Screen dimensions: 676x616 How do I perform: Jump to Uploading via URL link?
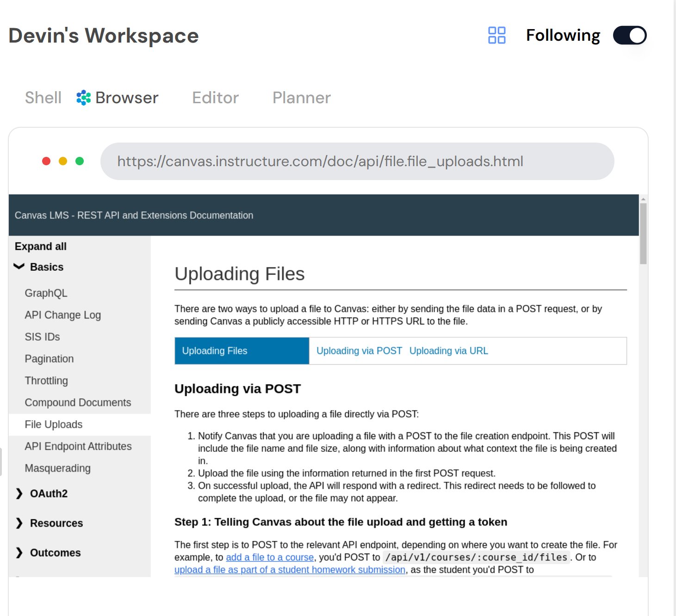pos(449,351)
